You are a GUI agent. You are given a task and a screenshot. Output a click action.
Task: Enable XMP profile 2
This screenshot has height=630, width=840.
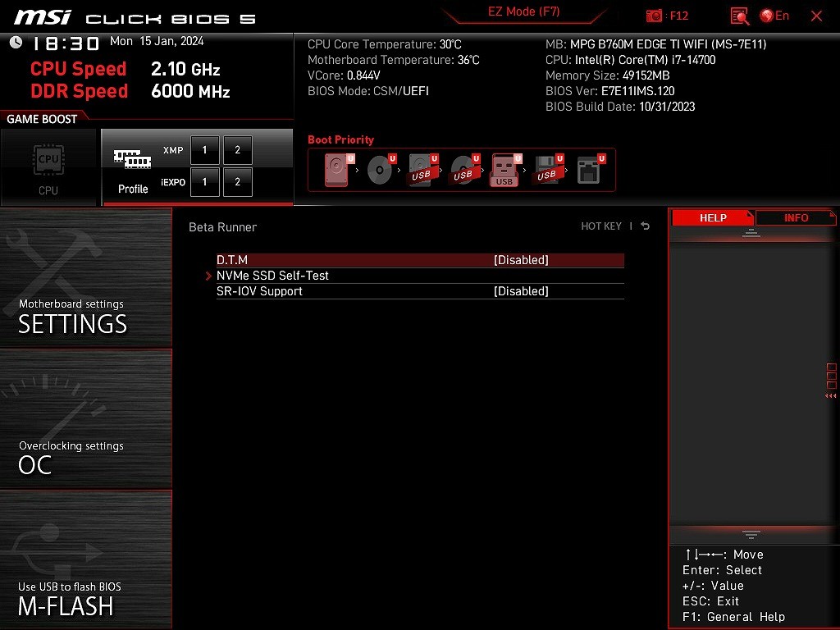(237, 150)
